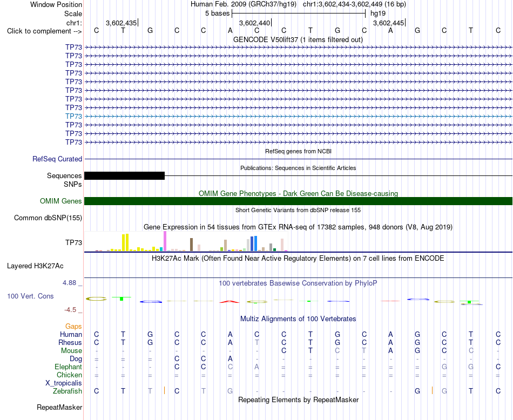Select the "Scale" track label
This screenshot has height=420, width=513.
(73, 13)
